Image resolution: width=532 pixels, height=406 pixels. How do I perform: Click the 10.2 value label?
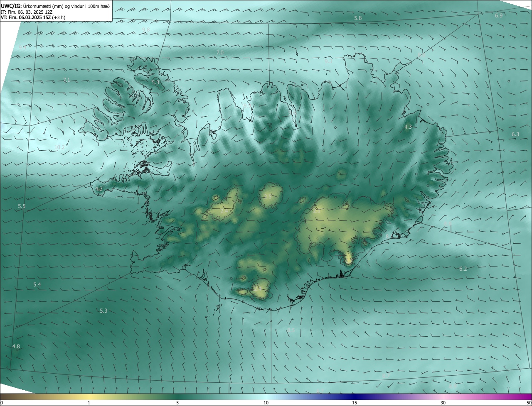click(60, 147)
